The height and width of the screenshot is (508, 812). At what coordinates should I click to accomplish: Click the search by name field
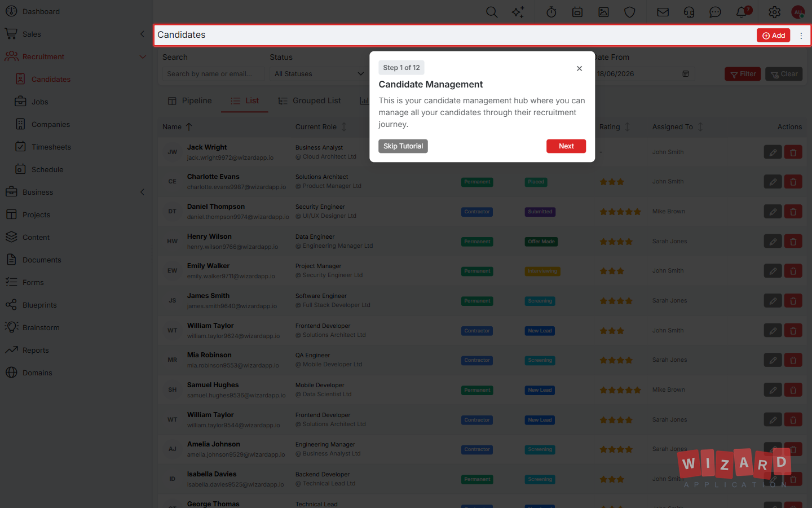[x=214, y=74]
